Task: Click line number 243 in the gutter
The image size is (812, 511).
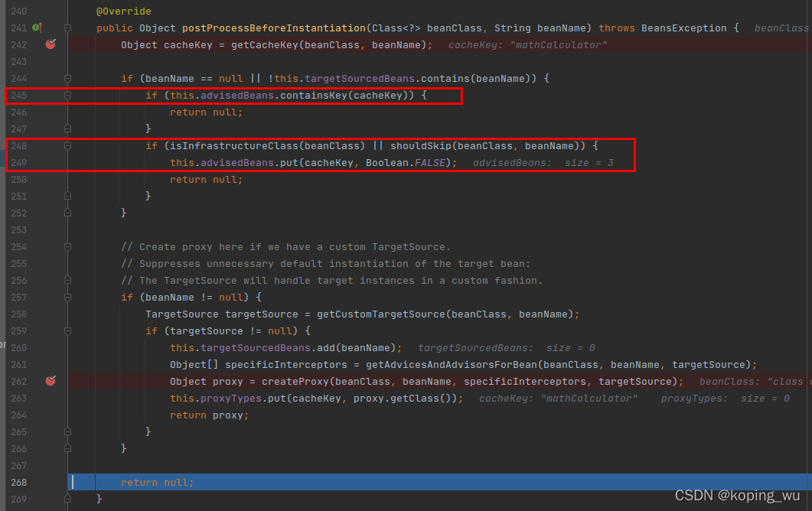Action: (18, 62)
